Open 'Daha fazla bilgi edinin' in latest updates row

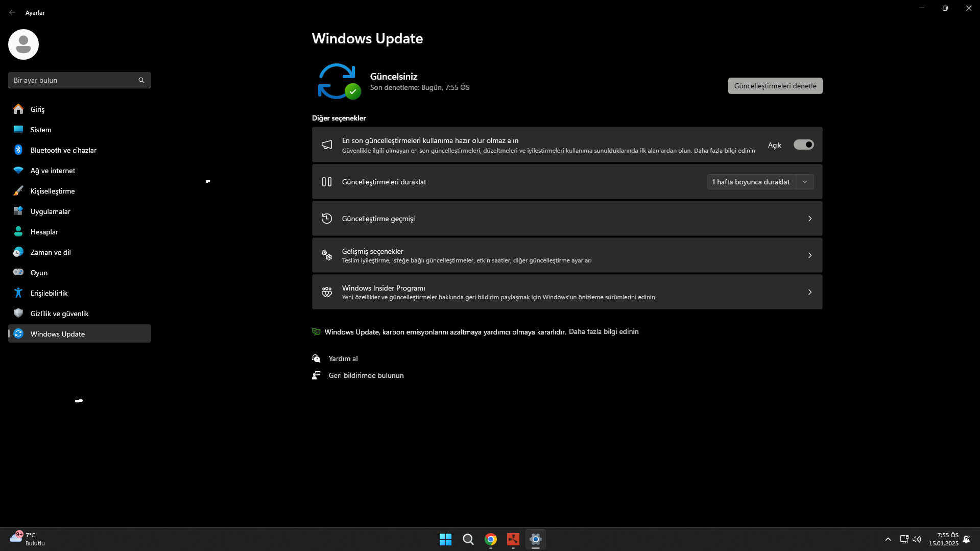[724, 151]
